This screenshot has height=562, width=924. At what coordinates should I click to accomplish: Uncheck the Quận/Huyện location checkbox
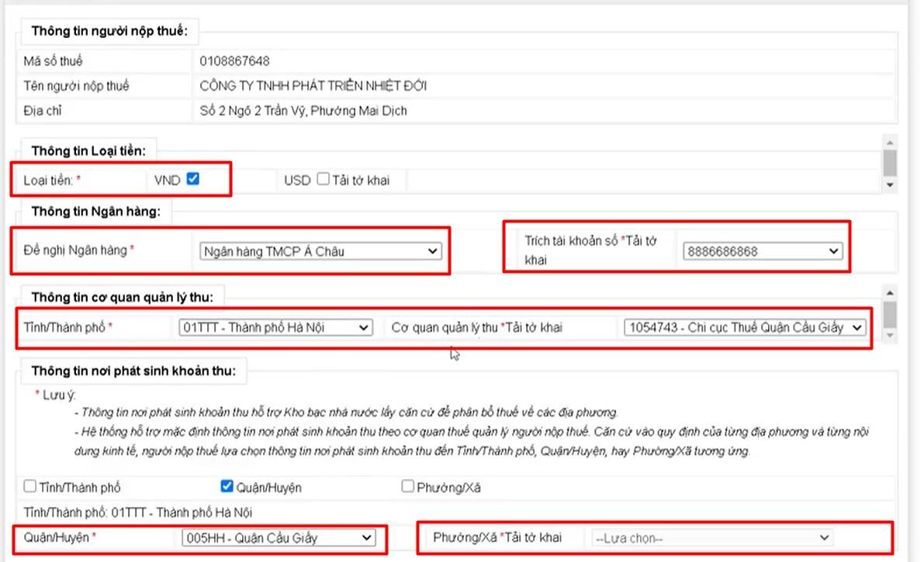[x=227, y=486]
